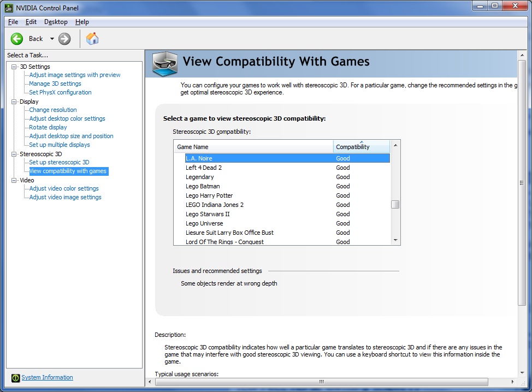Click the Display tree label
Image resolution: width=532 pixels, height=392 pixels.
[29, 102]
